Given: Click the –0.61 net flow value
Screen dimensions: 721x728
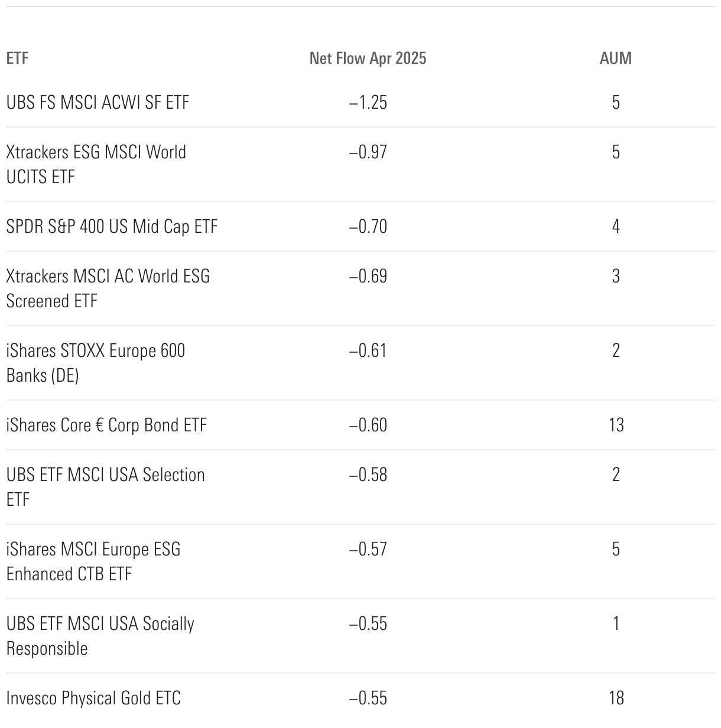Looking at the screenshot, I should (x=368, y=351).
